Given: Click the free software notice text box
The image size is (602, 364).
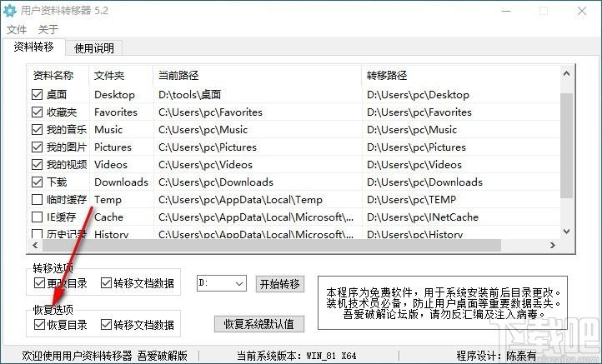Looking at the screenshot, I should click(x=443, y=302).
